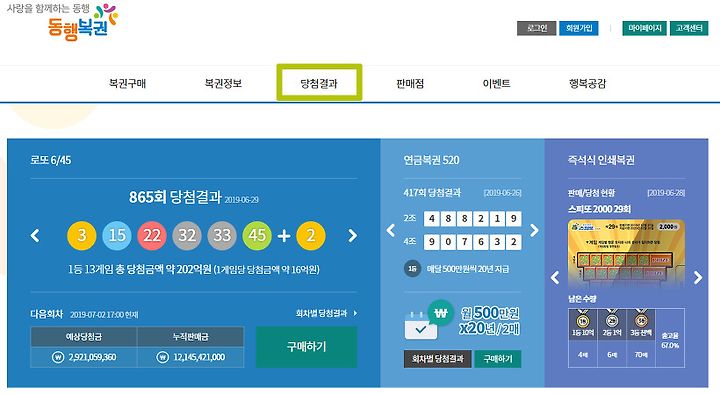Go to previous 연금복권 round arrow
The height and width of the screenshot is (394, 720).
(x=391, y=230)
